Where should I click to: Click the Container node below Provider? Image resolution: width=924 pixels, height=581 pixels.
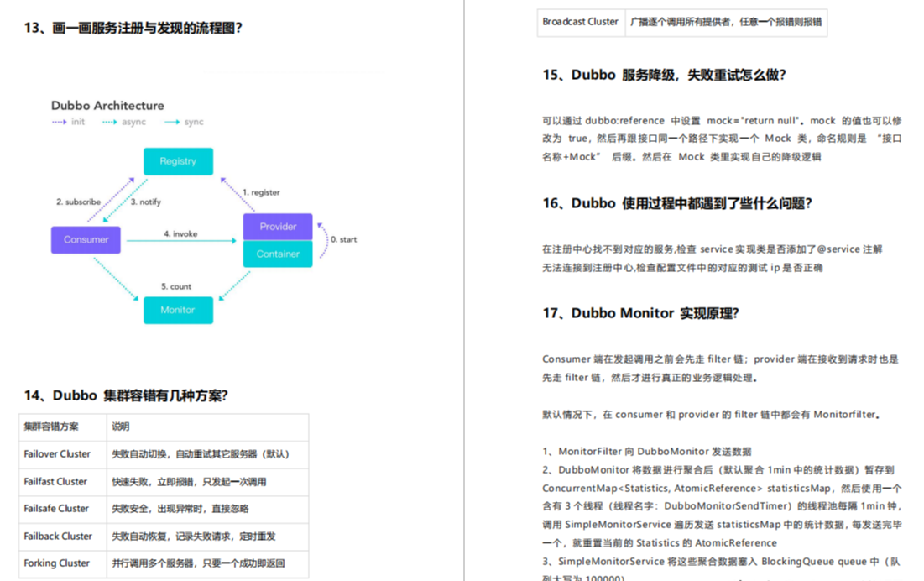pos(277,254)
